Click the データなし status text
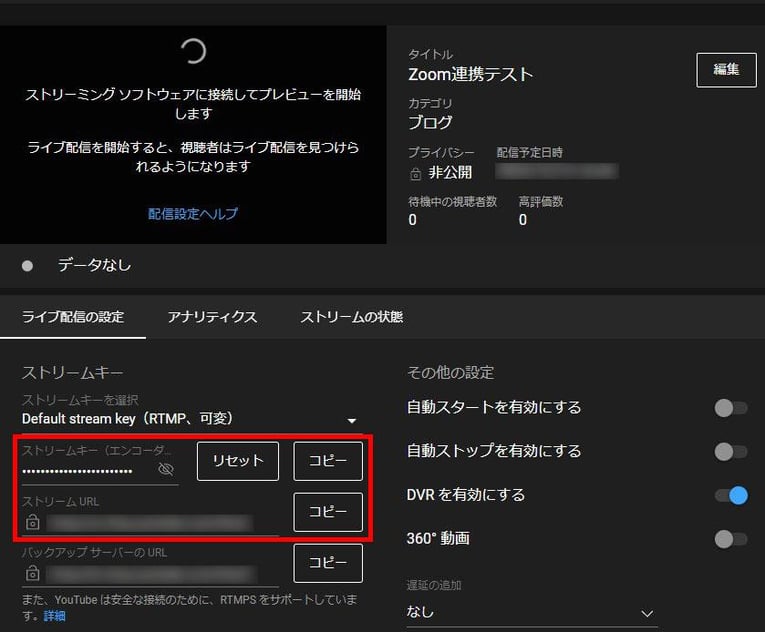The width and height of the screenshot is (765, 632). click(x=95, y=265)
